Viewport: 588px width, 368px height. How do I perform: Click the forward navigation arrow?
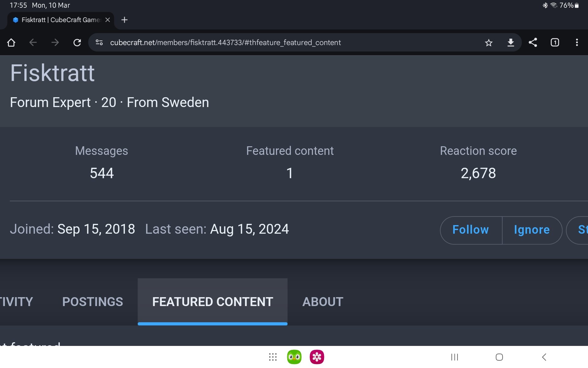coord(55,42)
